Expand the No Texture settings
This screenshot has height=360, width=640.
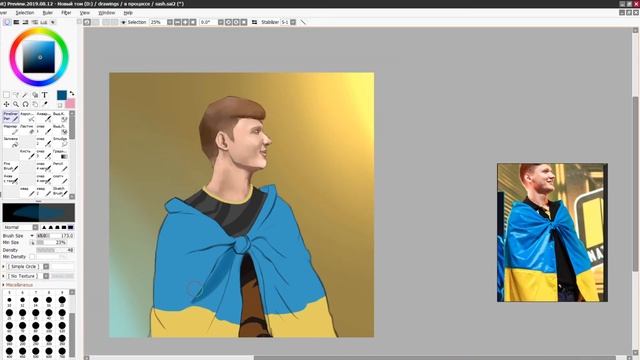click(x=4, y=276)
